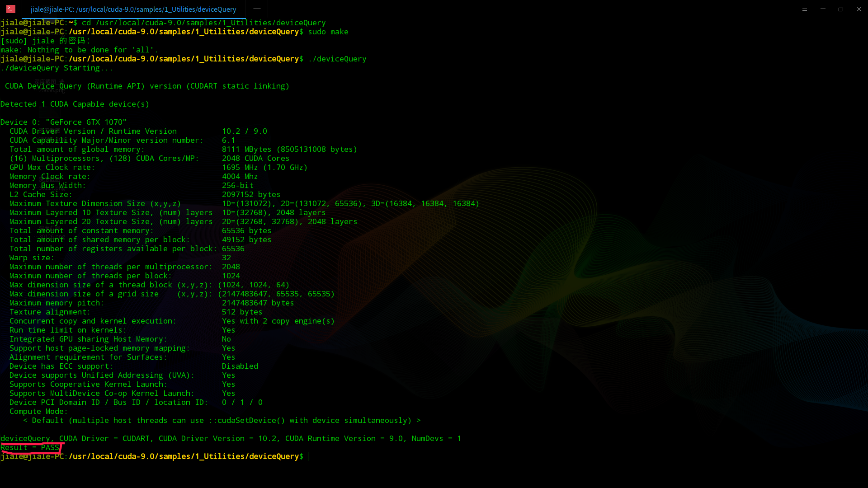Click the '49152 bytes' shared memory value
The height and width of the screenshot is (488, 868).
point(247,239)
